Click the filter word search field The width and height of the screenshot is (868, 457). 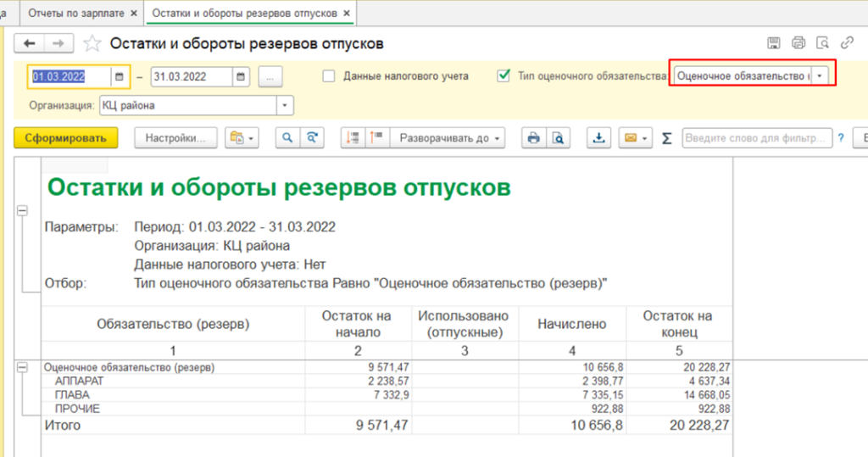[756, 138]
